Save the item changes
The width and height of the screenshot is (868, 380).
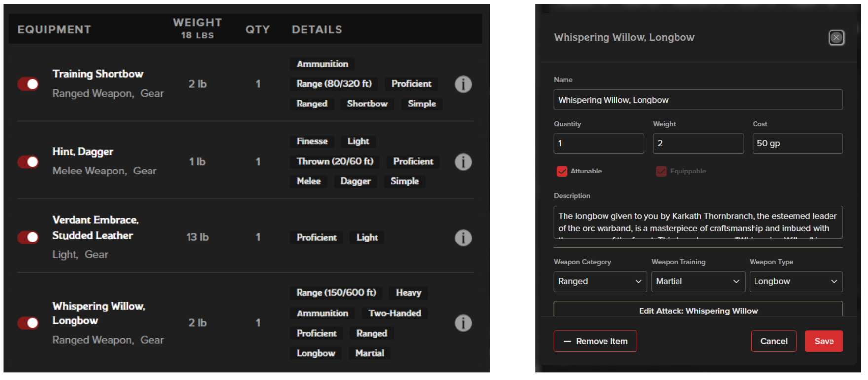click(x=824, y=341)
